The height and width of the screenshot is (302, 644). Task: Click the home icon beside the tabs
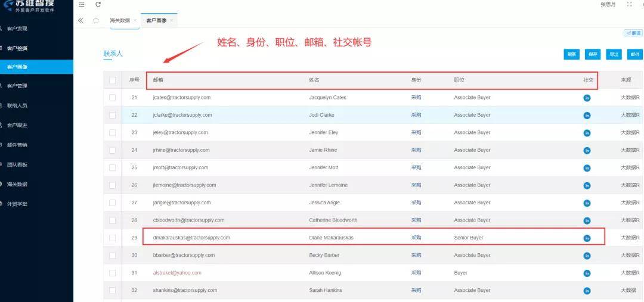pyautogui.click(x=96, y=20)
